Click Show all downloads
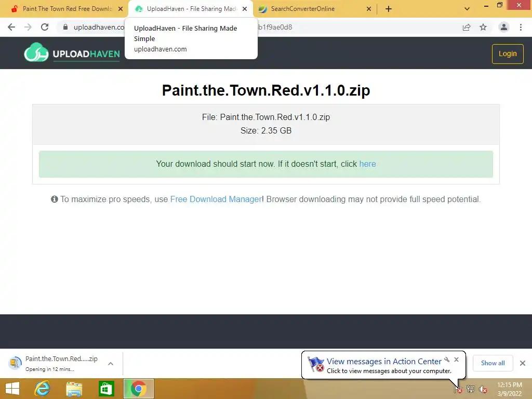The image size is (532, 399). [x=493, y=363]
